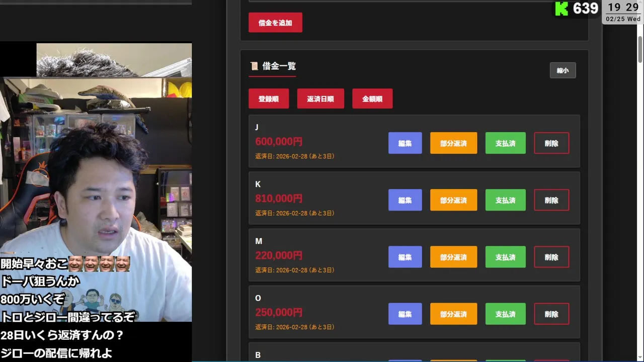Click the page's vertical scrollbar thumb

(640, 49)
